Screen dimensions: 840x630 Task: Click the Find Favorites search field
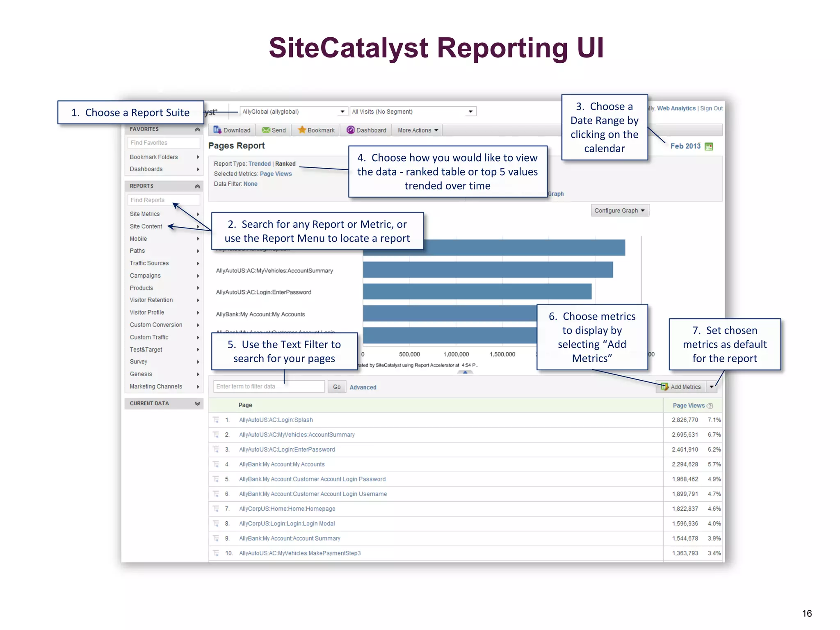(x=164, y=143)
